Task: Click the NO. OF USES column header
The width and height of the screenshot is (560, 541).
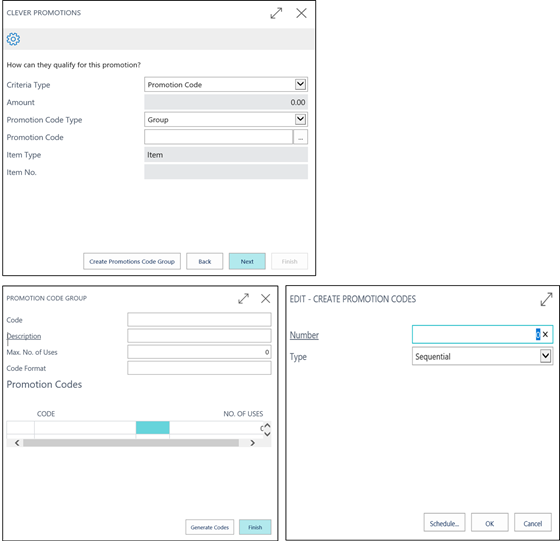Action: 243,414
